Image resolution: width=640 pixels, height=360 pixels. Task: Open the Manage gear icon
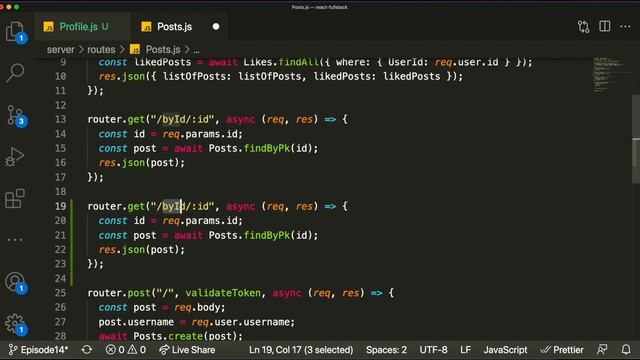(x=16, y=324)
